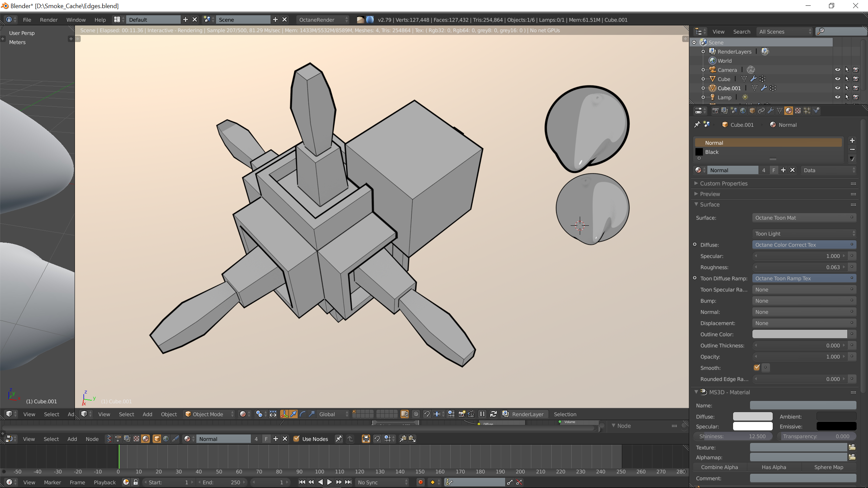Click the End frame field

pos(222,482)
